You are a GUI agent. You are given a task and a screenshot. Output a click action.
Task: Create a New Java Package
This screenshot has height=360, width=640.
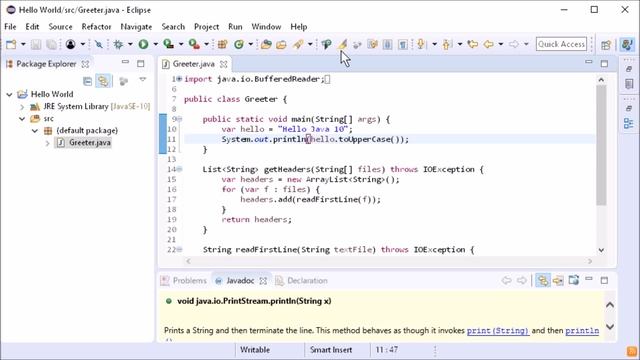coord(222,44)
